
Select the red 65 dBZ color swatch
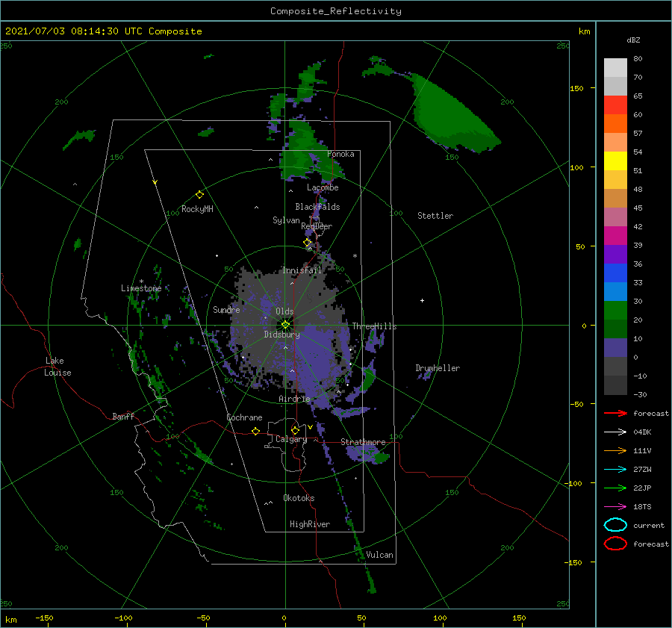[615, 105]
